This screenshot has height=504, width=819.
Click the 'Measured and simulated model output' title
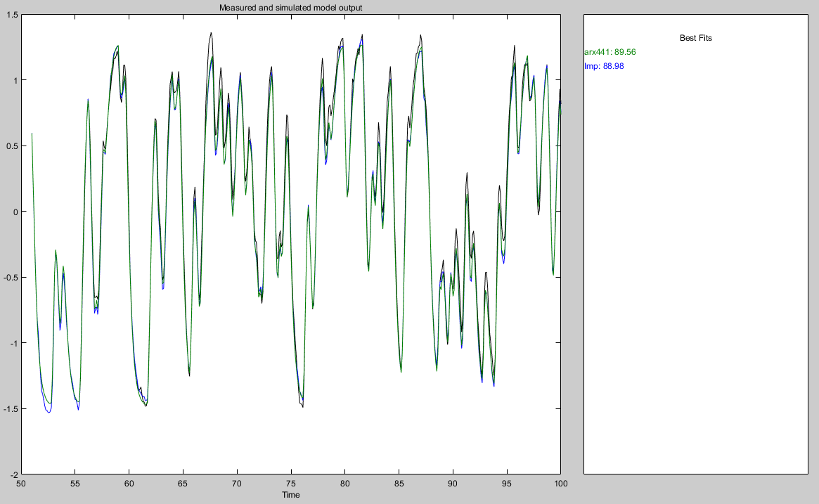291,8
